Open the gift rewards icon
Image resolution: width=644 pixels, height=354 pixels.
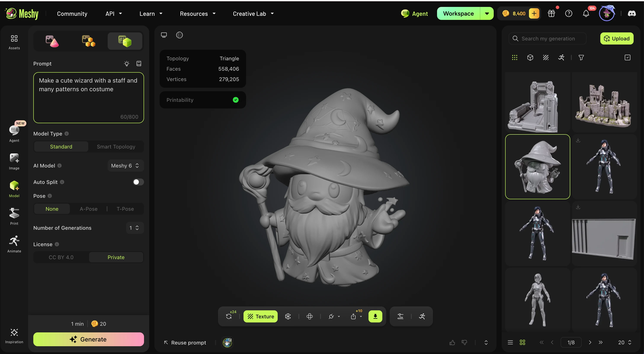point(551,13)
